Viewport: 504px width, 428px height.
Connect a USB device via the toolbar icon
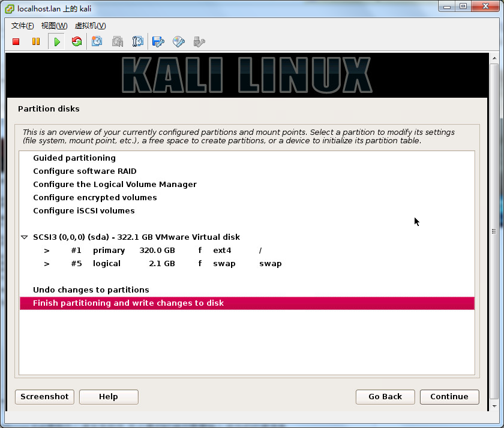click(x=199, y=42)
